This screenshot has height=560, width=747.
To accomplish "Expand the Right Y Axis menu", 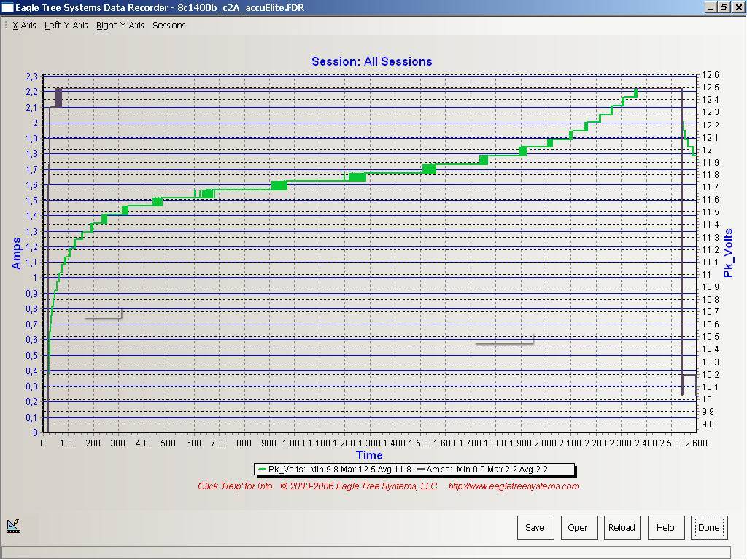I will 120,26.
